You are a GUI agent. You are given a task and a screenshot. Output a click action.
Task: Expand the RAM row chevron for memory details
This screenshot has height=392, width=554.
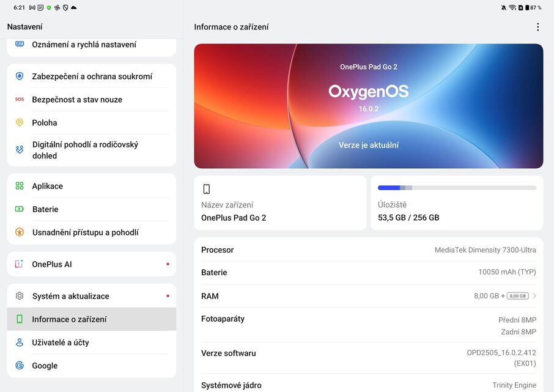pyautogui.click(x=534, y=295)
